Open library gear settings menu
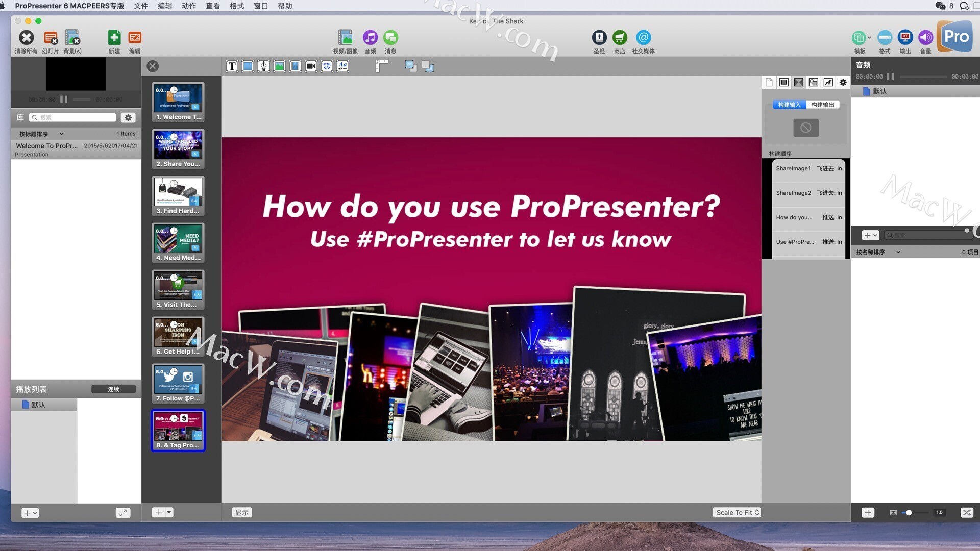Image resolution: width=980 pixels, height=551 pixels. pos(128,118)
